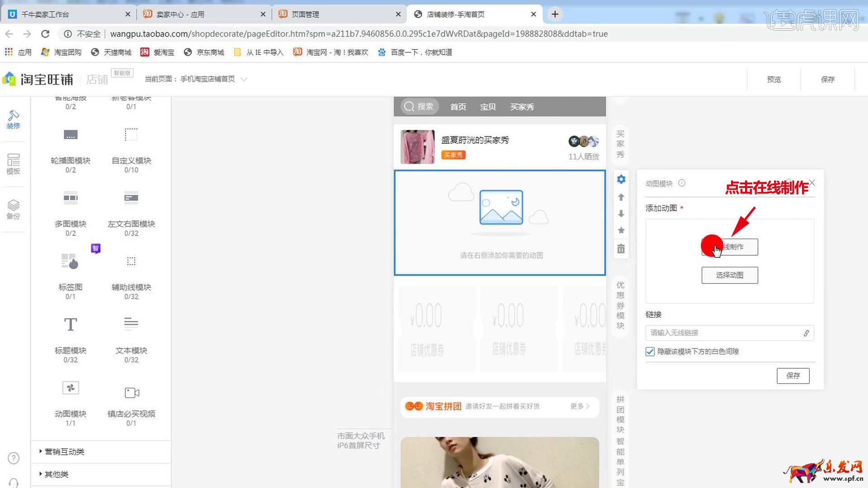868x488 pixels.
Task: Open the 模板 templates sidebar icon
Action: 13,164
